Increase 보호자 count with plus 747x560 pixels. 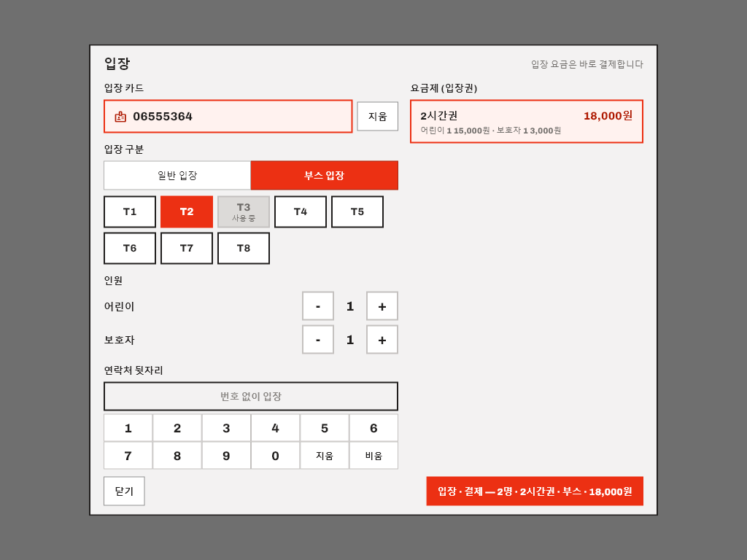(x=382, y=340)
